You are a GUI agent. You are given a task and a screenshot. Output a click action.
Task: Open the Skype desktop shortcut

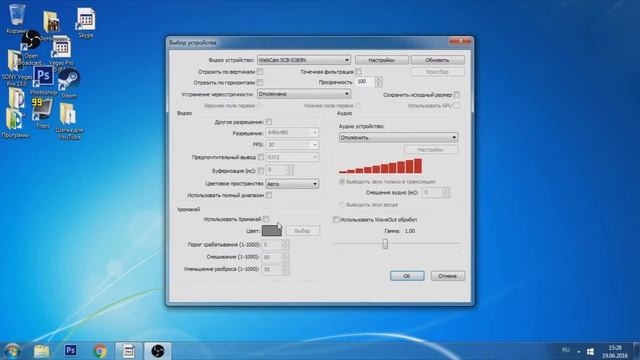pos(86,23)
